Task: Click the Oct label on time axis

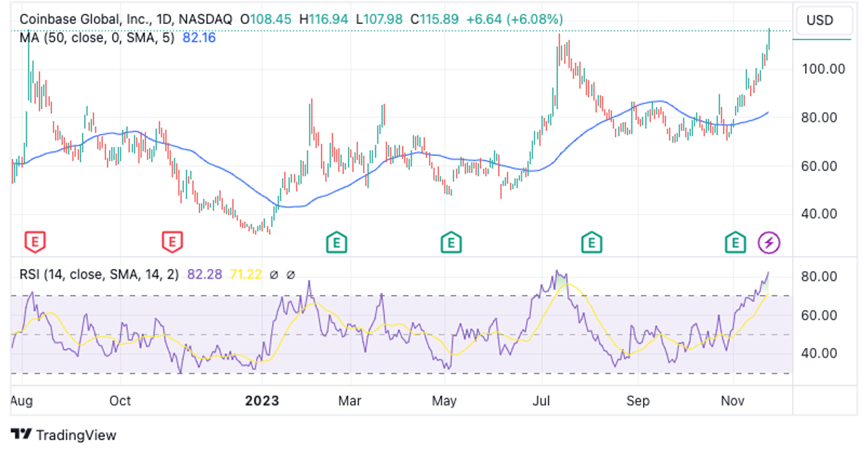Action: (x=120, y=400)
